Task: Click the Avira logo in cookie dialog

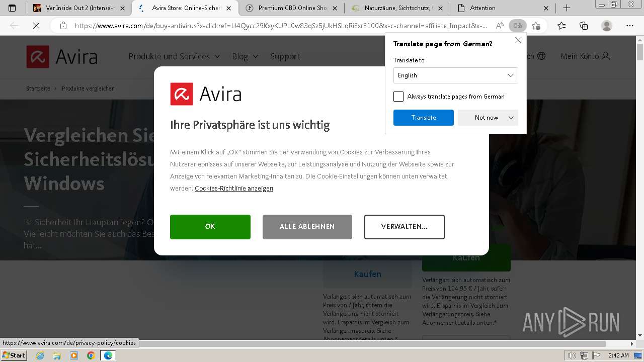Action: click(x=206, y=94)
